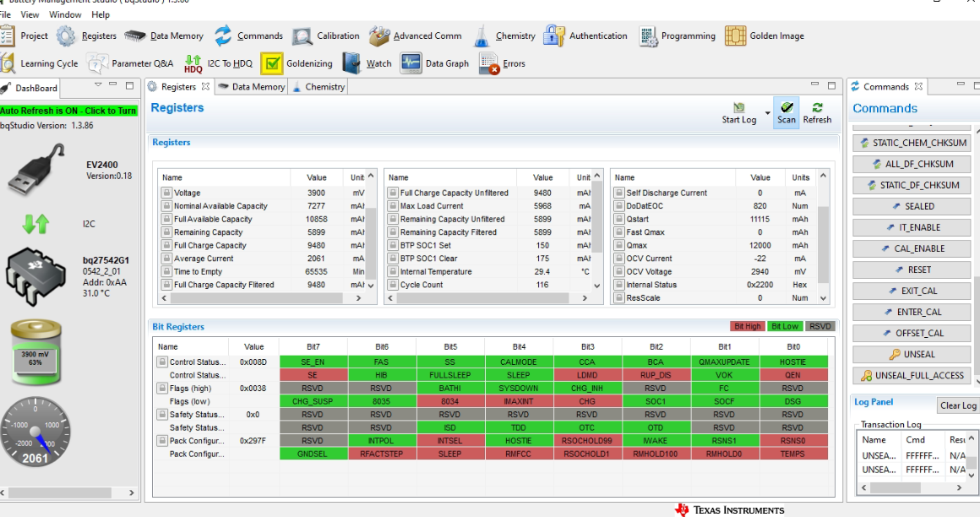Open the Golden Image chip icon

click(736, 35)
